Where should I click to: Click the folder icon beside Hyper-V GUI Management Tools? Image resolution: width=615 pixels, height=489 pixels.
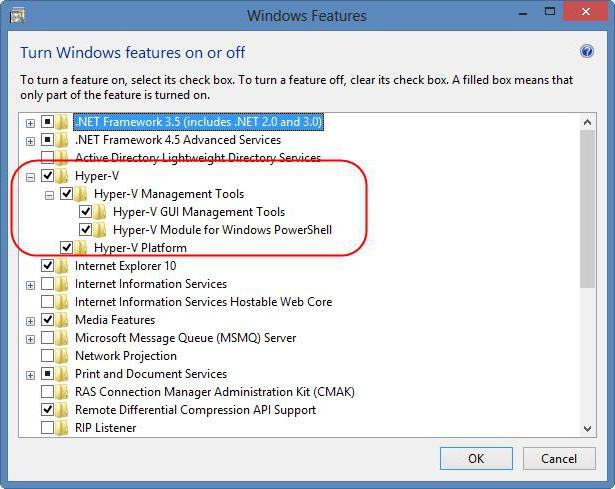[103, 212]
